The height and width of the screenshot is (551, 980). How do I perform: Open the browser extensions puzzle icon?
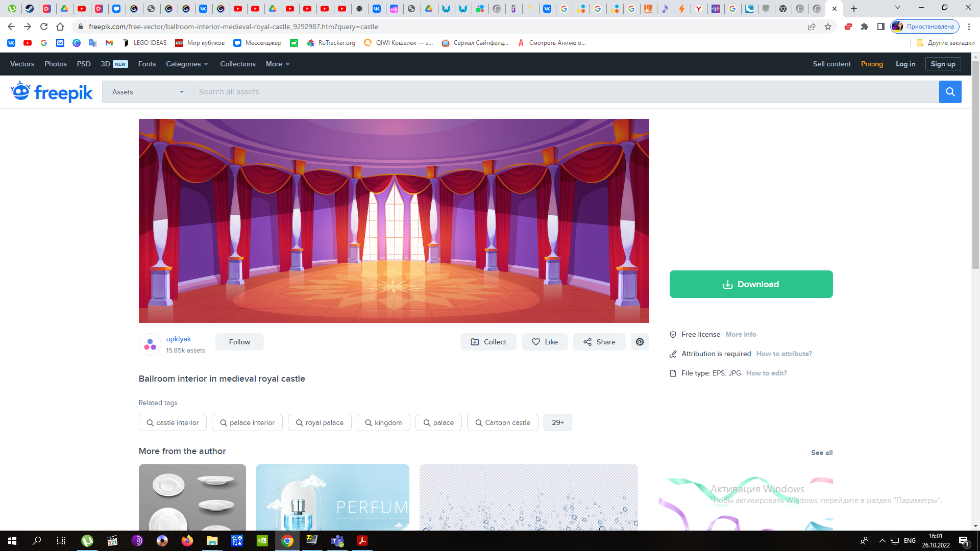[865, 27]
